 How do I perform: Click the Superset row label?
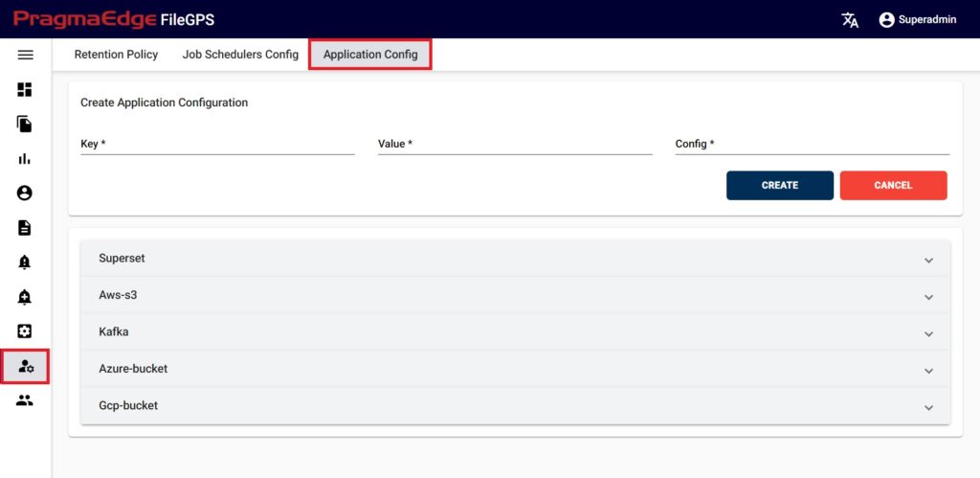pyautogui.click(x=122, y=258)
